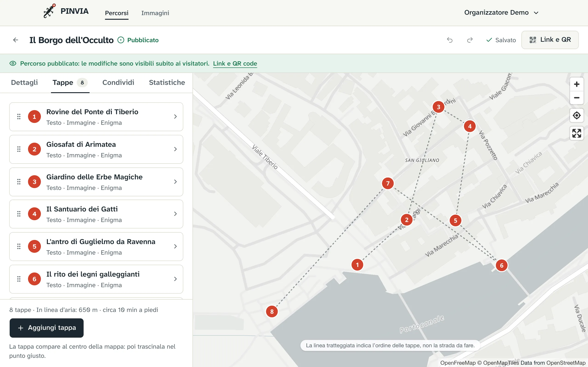Expand Rovine del Ponte di Tiberio stop
Image resolution: width=588 pixels, height=367 pixels.
(x=96, y=117)
